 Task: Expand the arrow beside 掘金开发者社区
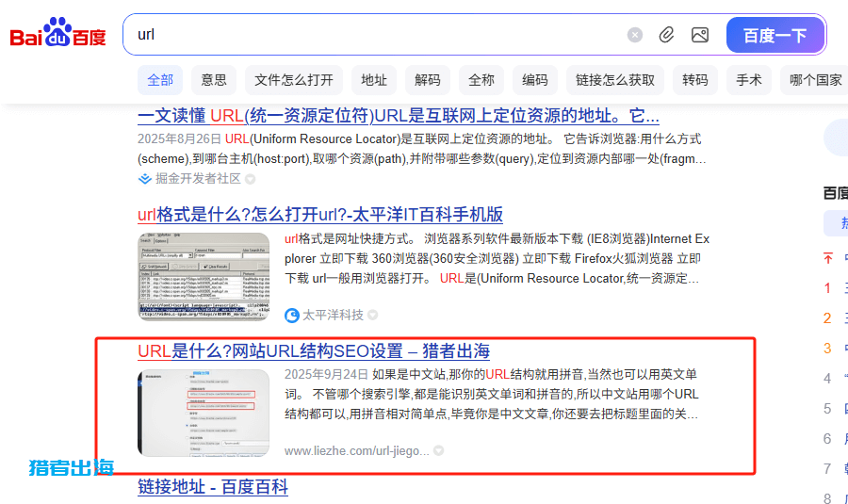point(251,179)
